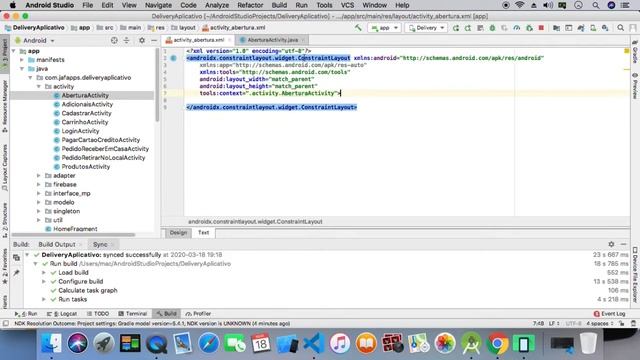Expand the Configure build step
This screenshot has width=640, height=360.
point(44,282)
